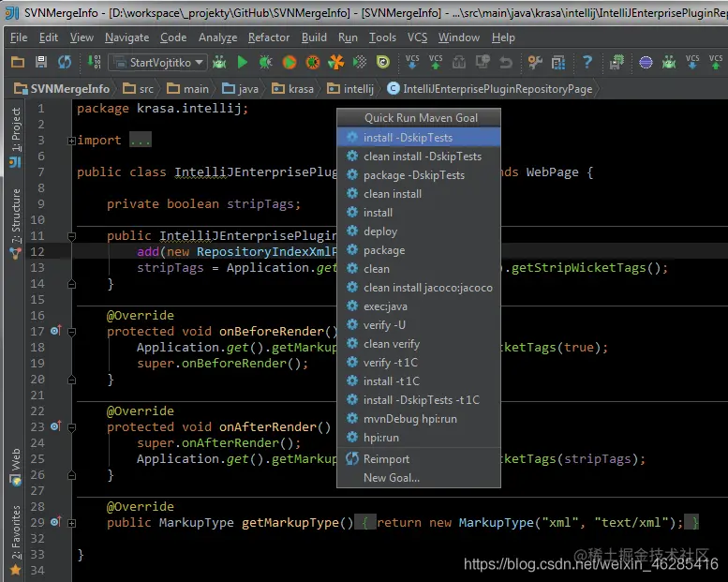728x582 pixels.
Task: Open the Favorites tool window tab
Action: [x=16, y=539]
